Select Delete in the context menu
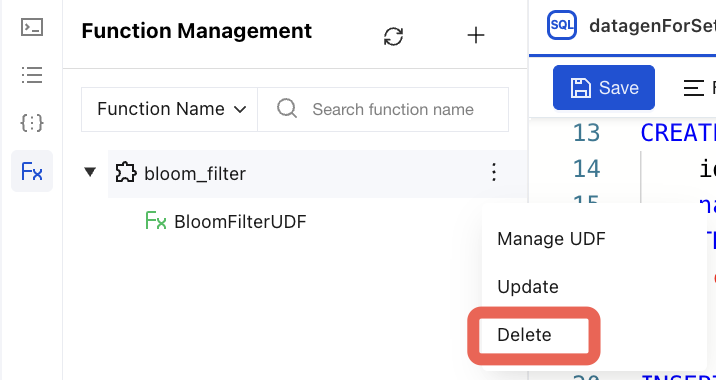716x380 pixels. tap(524, 335)
